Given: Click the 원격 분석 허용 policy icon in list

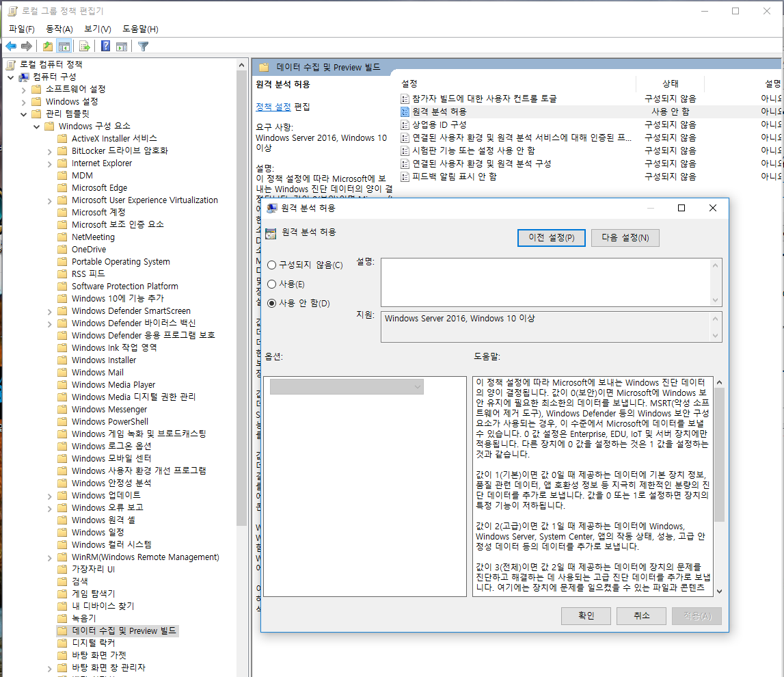Looking at the screenshot, I should [405, 111].
